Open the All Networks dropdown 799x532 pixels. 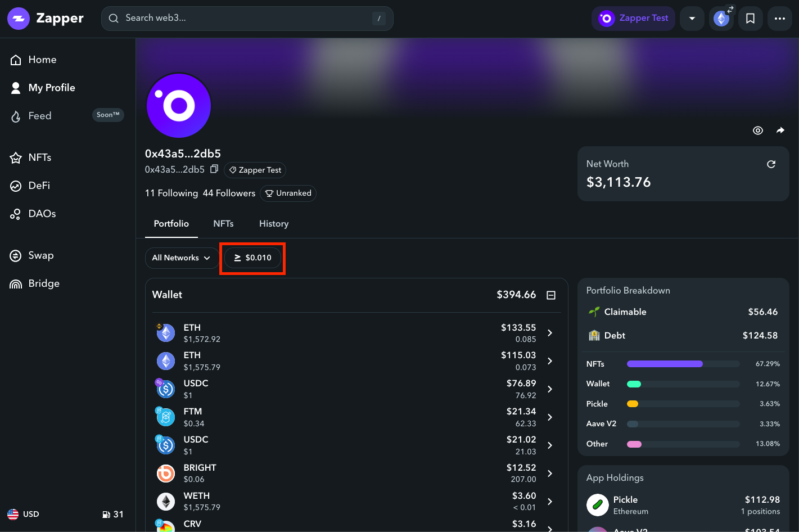pos(181,258)
